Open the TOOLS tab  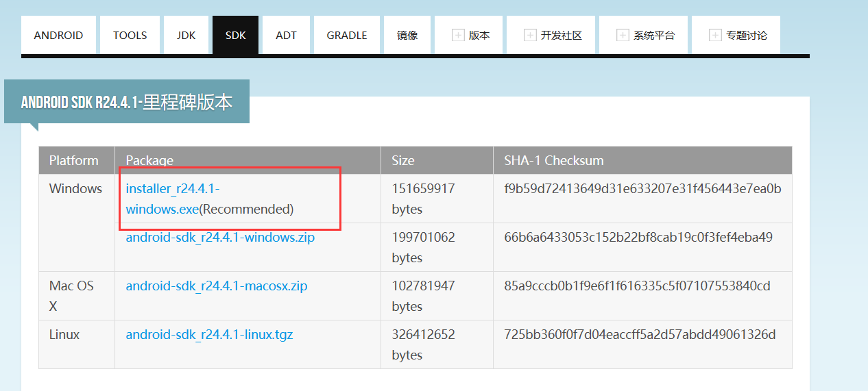[x=130, y=35]
